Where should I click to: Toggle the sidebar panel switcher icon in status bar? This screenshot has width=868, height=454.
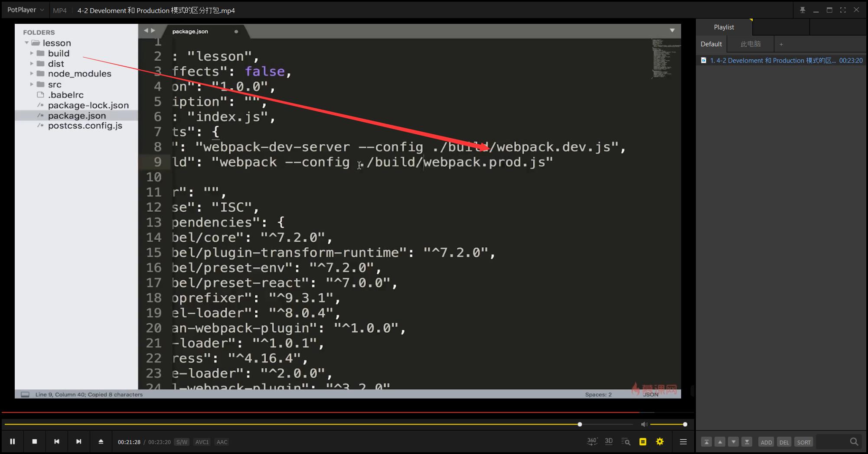click(x=25, y=394)
